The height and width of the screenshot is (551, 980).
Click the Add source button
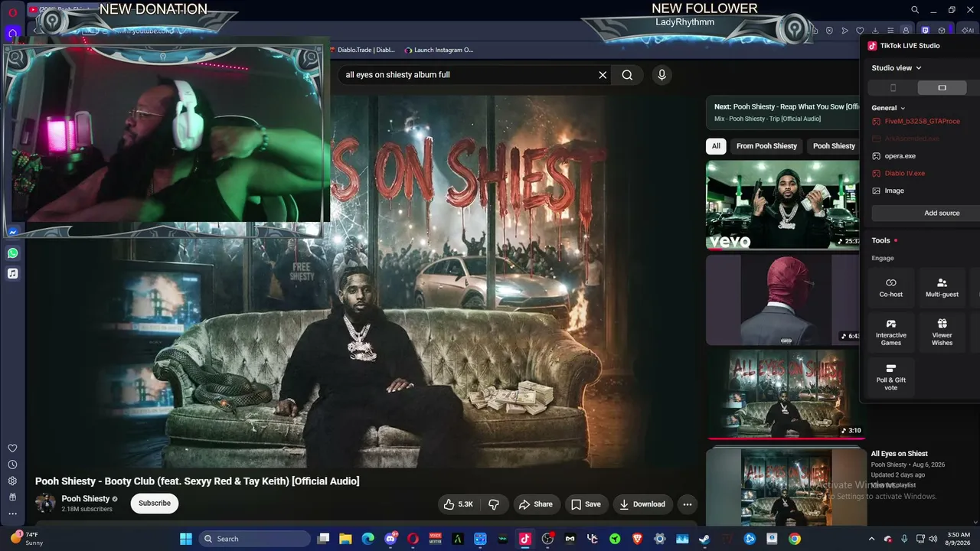click(x=941, y=213)
